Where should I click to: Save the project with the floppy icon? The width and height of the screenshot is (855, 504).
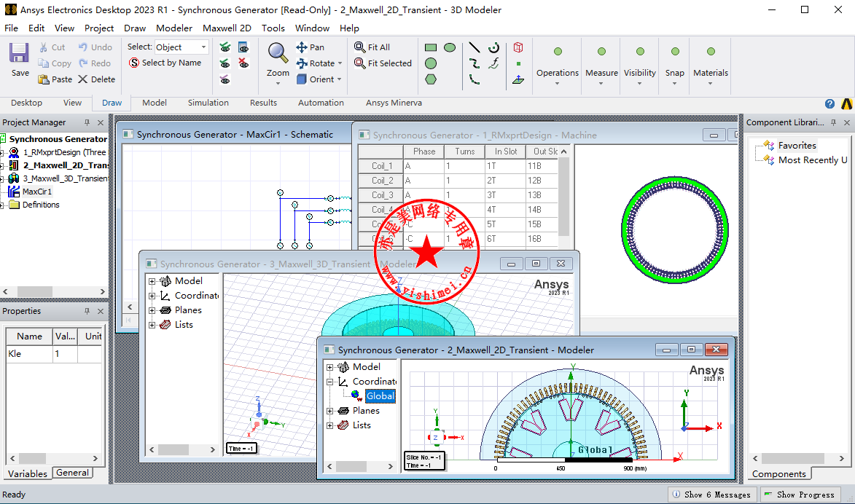click(x=19, y=53)
